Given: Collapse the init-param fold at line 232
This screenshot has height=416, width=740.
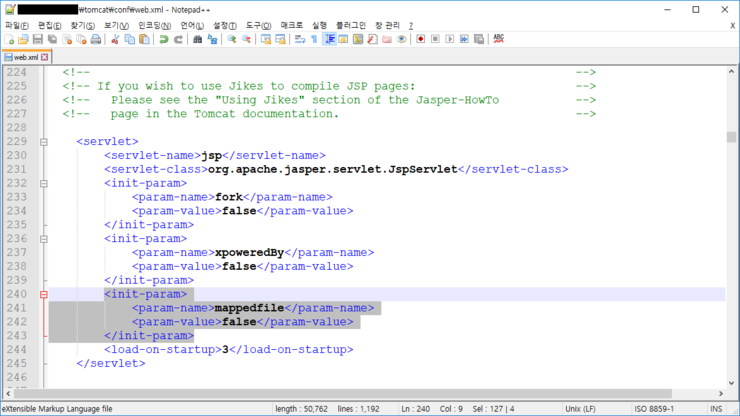Looking at the screenshot, I should pyautogui.click(x=43, y=183).
